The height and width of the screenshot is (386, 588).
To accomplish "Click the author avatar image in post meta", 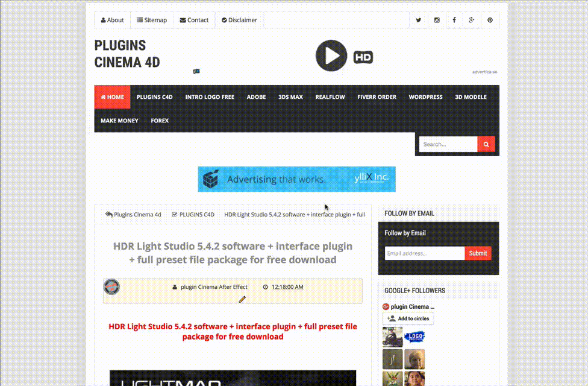I will [111, 287].
